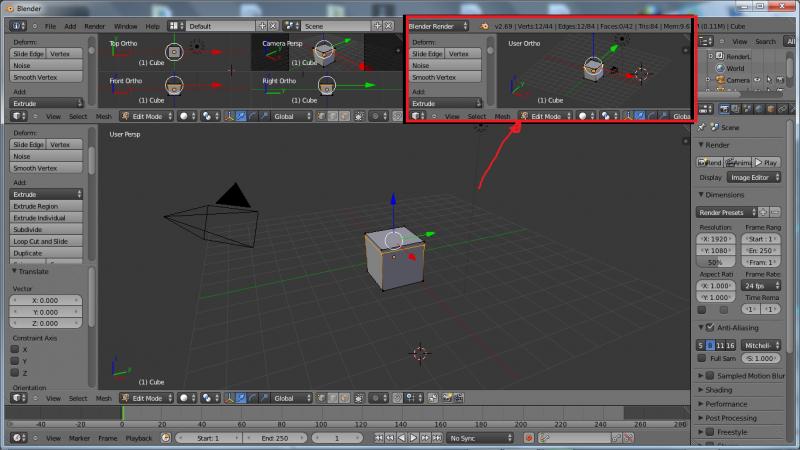
Task: Check the X constraint axis box
Action: [15, 349]
